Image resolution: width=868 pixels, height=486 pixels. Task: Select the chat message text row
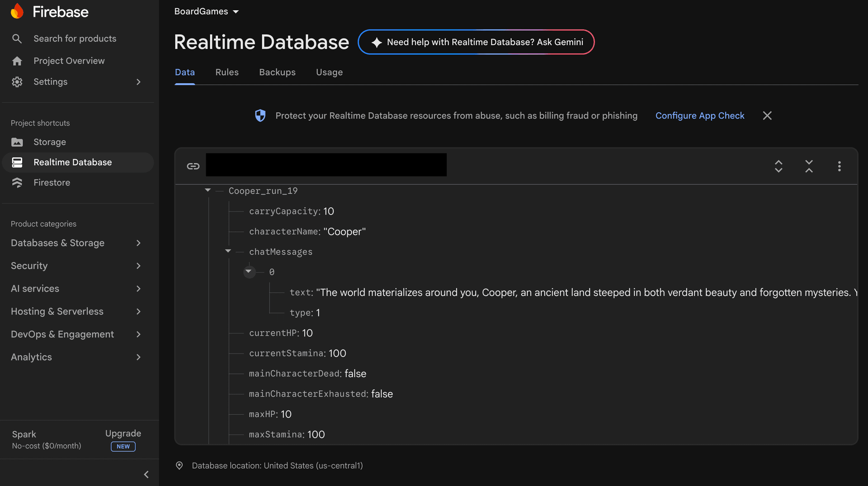pos(573,292)
